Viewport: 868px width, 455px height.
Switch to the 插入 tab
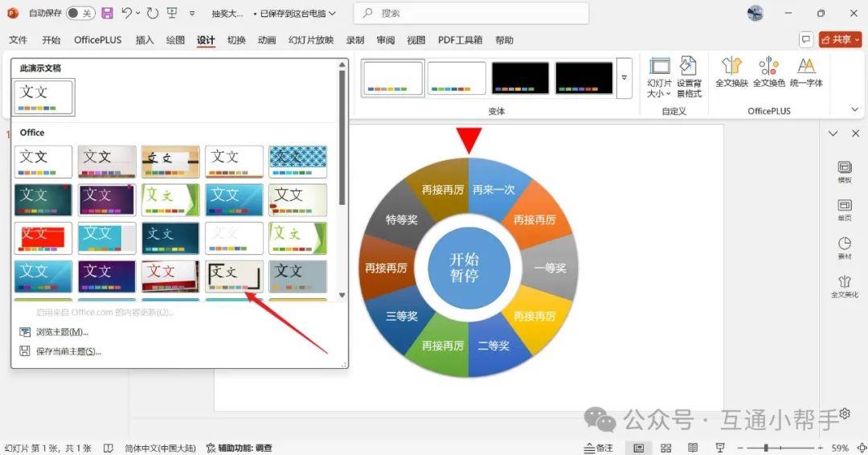pos(145,40)
